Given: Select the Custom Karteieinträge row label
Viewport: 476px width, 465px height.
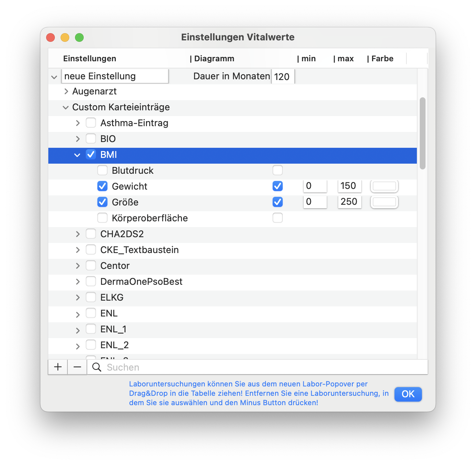Looking at the screenshot, I should click(121, 107).
